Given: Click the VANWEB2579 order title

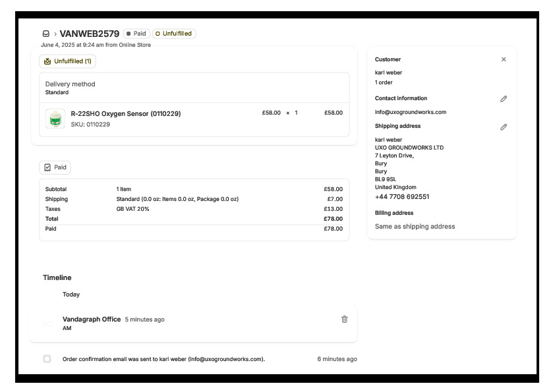Looking at the screenshot, I should click(x=89, y=34).
